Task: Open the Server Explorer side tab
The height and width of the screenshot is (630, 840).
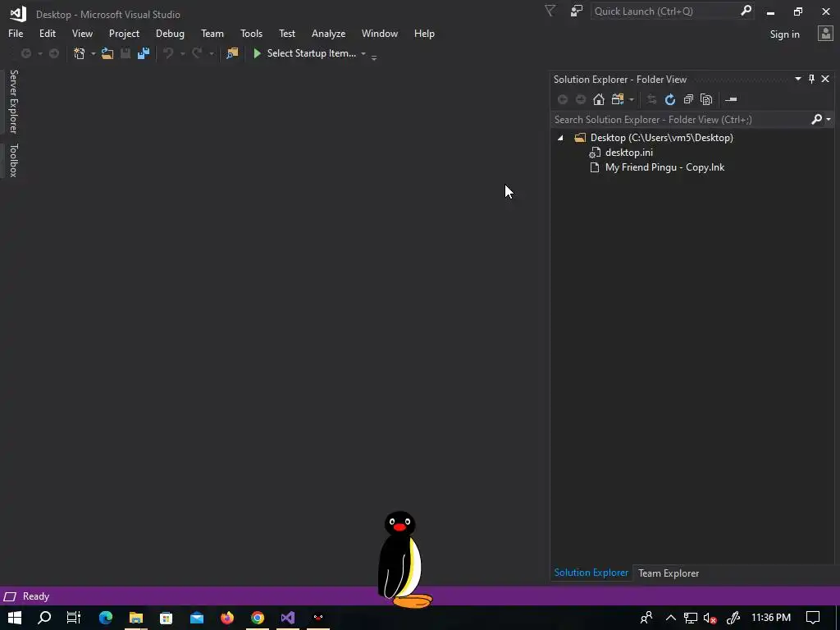Action: coord(13,101)
